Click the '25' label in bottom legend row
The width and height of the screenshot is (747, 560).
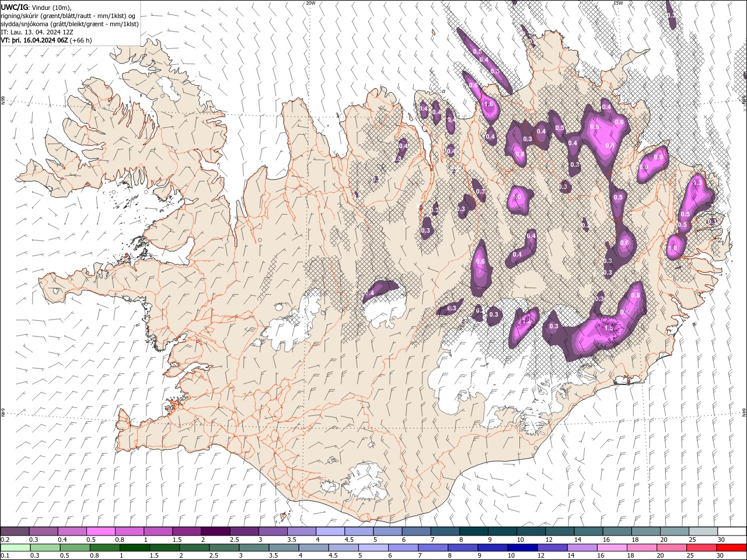[691, 556]
